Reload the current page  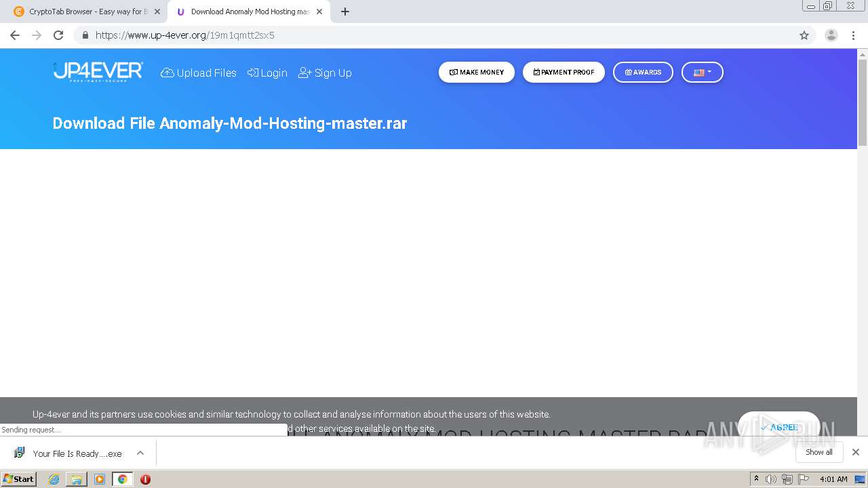58,35
